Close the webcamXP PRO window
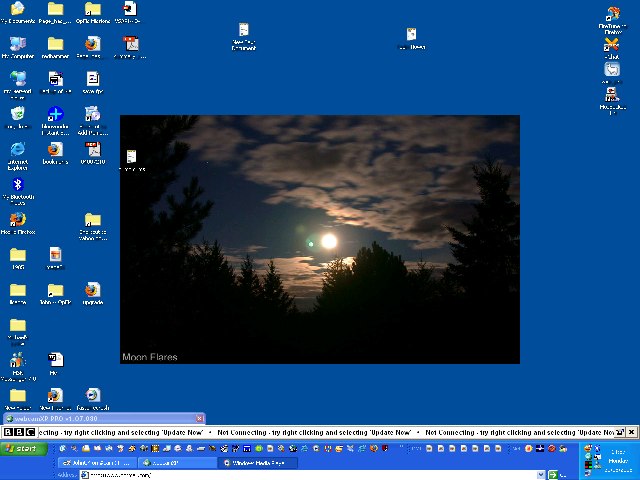640x480 pixels. pos(200,418)
